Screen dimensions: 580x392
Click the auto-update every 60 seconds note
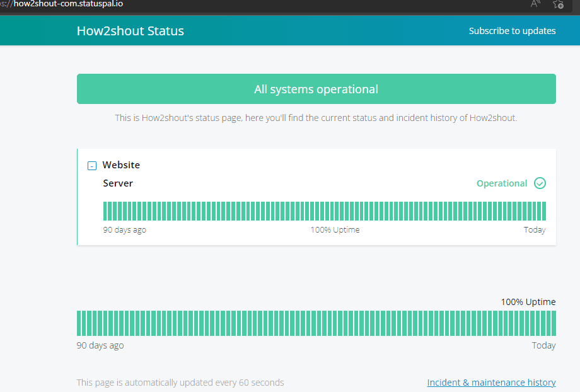[180, 383]
